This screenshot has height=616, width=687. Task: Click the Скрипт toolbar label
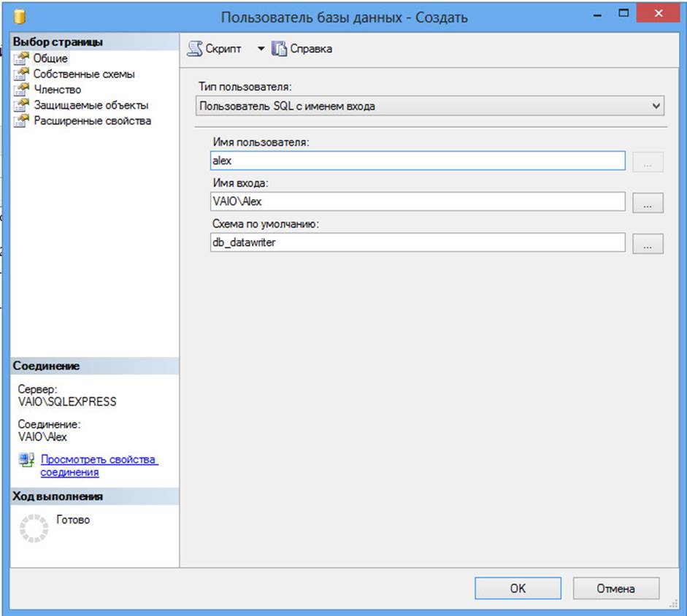tap(223, 49)
